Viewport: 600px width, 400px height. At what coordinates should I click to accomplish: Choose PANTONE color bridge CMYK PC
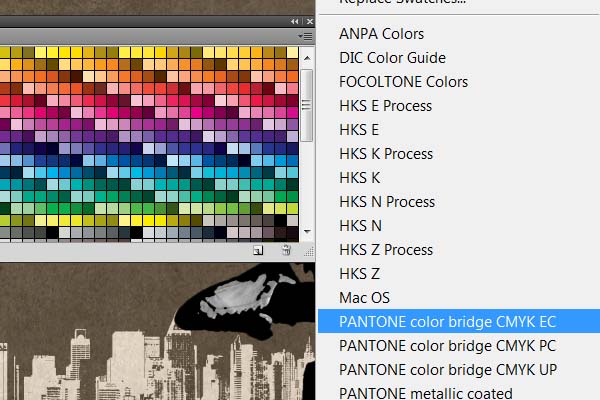(x=447, y=346)
